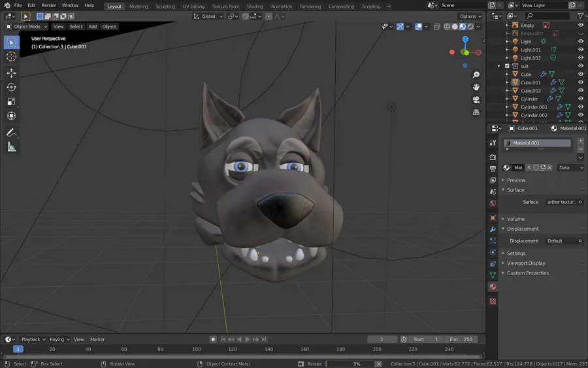This screenshot has height=368, width=588.
Task: Select the Annotate tool
Action: click(x=11, y=133)
